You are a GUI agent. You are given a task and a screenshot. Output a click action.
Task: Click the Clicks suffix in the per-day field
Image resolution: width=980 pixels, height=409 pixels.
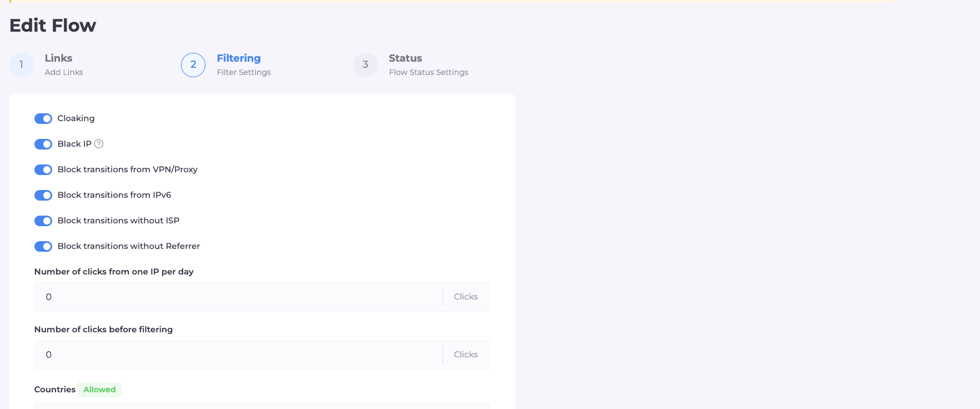click(x=465, y=297)
